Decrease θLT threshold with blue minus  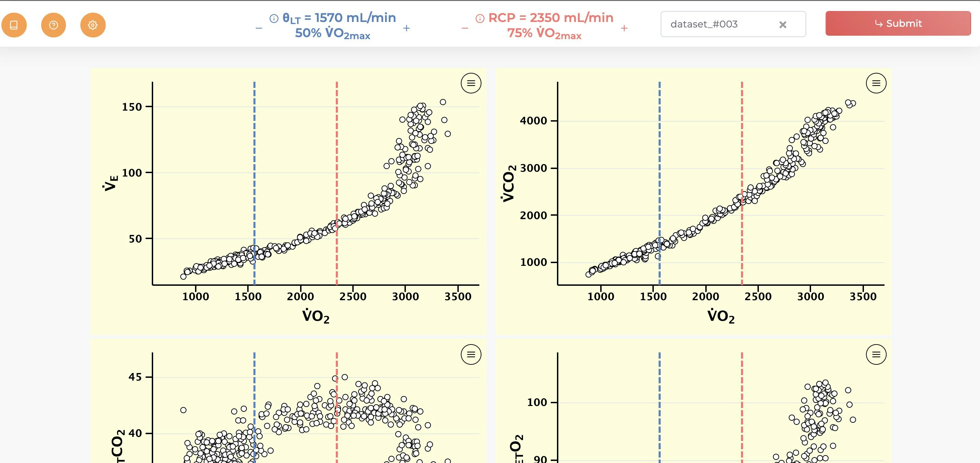(x=259, y=28)
